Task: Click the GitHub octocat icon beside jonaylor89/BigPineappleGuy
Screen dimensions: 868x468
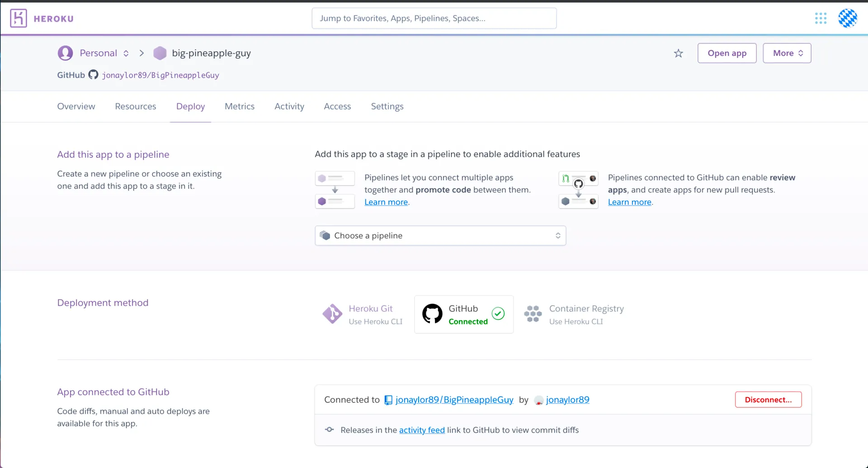Action: 93,75
